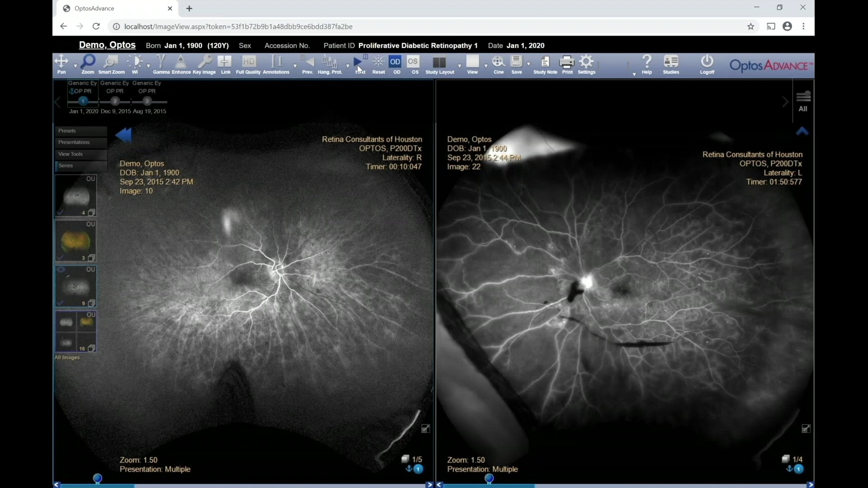
Task: Reset the image view
Action: [378, 65]
